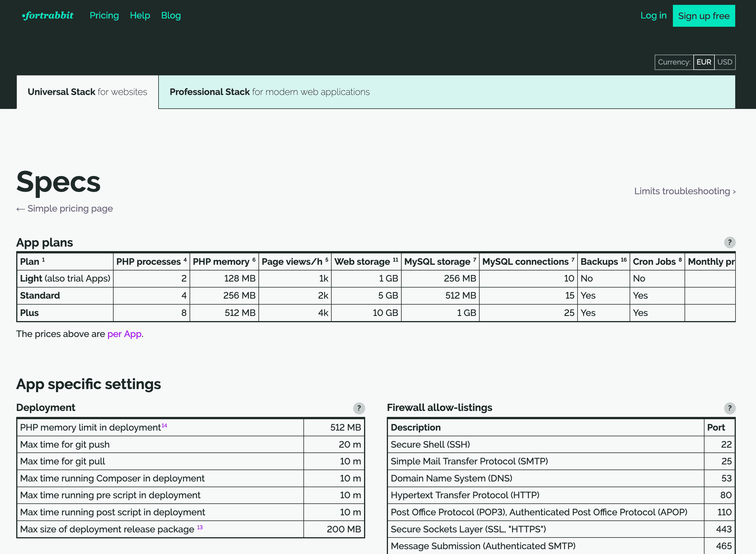The width and height of the screenshot is (756, 554).
Task: Switch to Professional Stack tab
Action: pyautogui.click(x=270, y=92)
